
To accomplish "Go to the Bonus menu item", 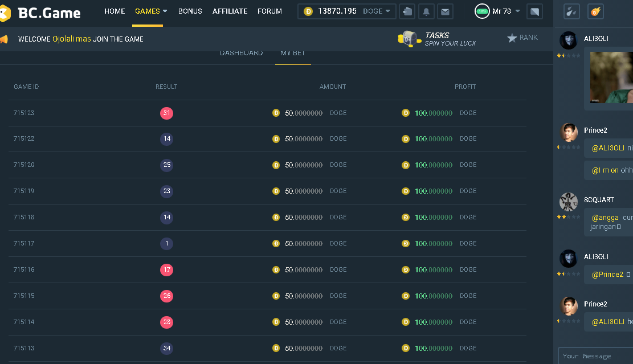I will pos(190,11).
